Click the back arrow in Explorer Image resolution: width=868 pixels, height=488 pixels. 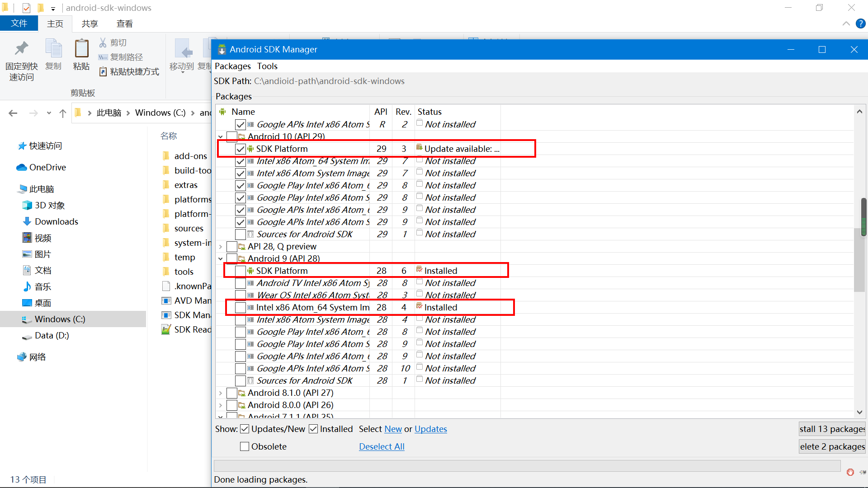point(13,113)
